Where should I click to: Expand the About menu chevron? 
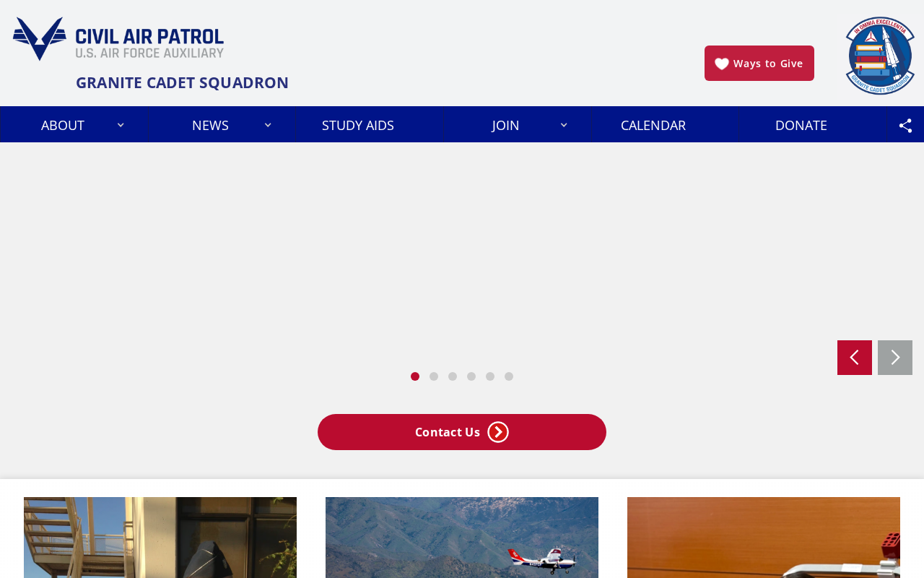[x=121, y=125]
